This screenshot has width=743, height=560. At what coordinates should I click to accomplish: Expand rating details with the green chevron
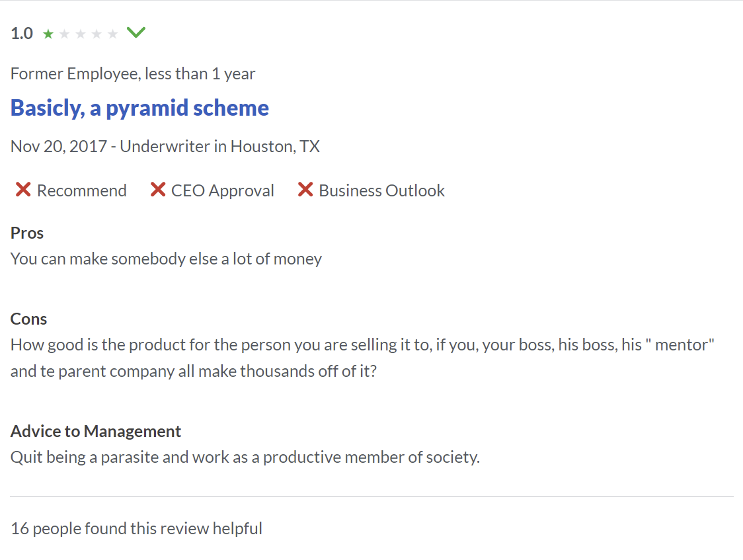tap(136, 32)
